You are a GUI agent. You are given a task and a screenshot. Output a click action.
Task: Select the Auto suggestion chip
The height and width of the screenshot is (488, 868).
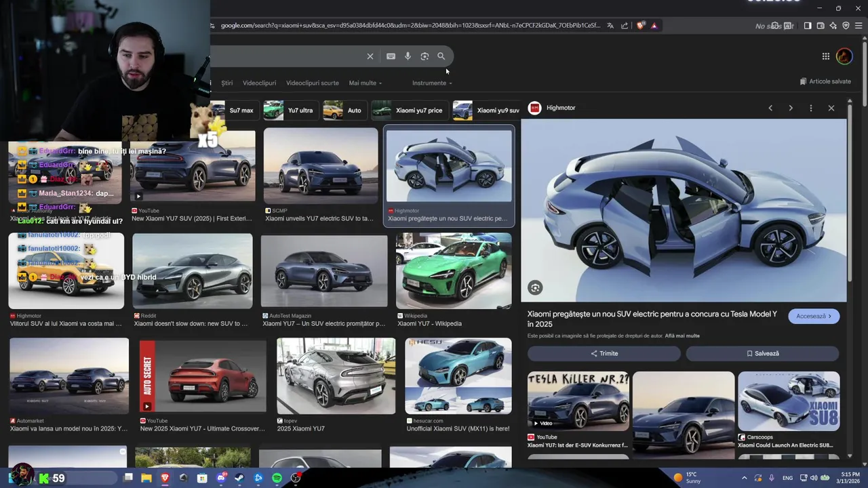click(344, 110)
